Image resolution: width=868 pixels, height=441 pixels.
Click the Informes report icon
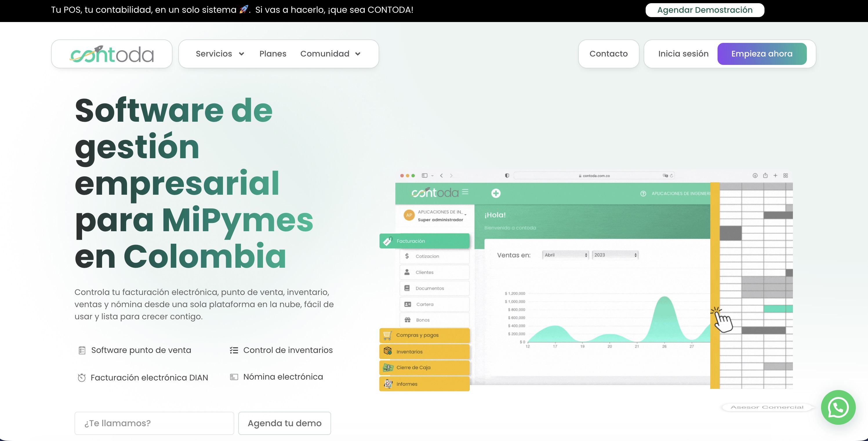point(388,384)
